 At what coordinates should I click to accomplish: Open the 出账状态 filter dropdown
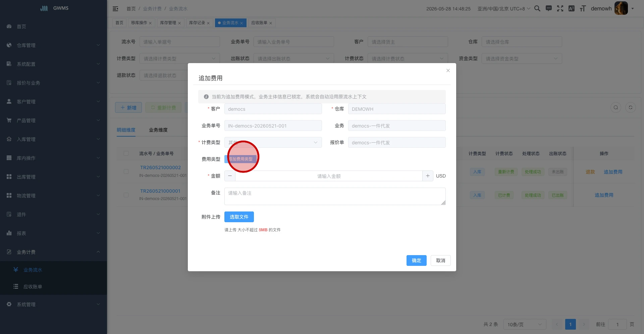(294, 58)
